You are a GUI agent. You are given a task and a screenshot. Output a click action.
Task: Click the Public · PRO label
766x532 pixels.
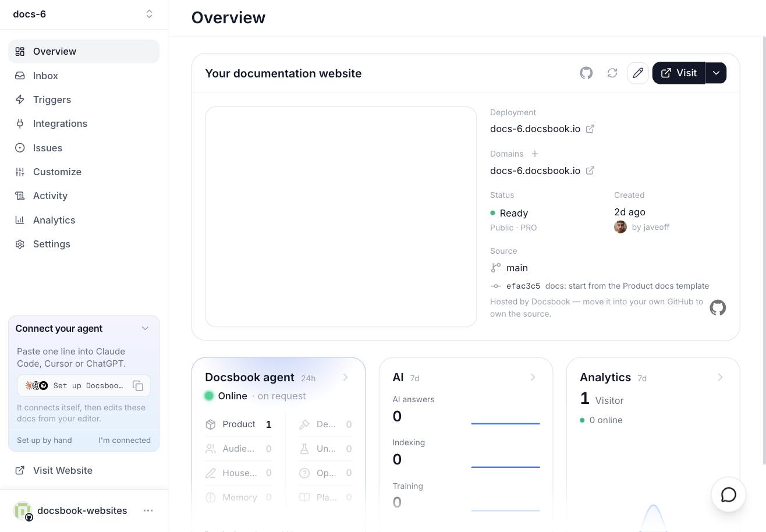point(513,228)
